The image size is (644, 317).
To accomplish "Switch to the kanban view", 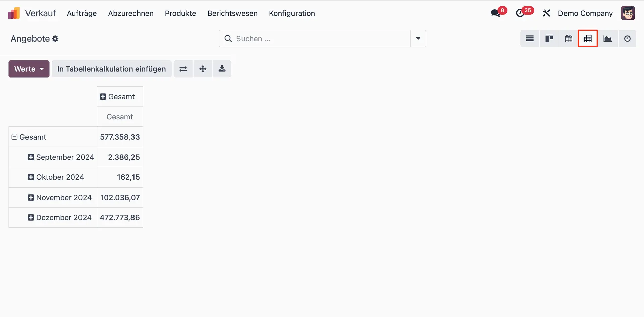I will pyautogui.click(x=549, y=39).
